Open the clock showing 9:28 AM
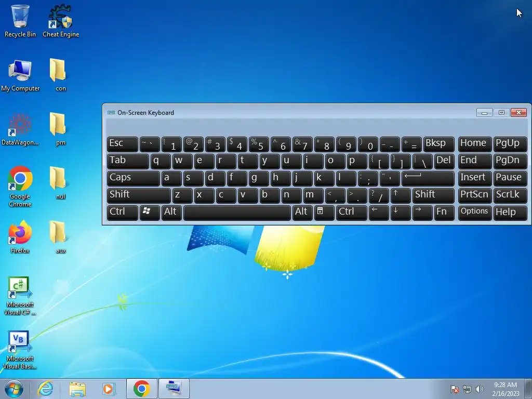This screenshot has width=532, height=399. click(x=506, y=389)
